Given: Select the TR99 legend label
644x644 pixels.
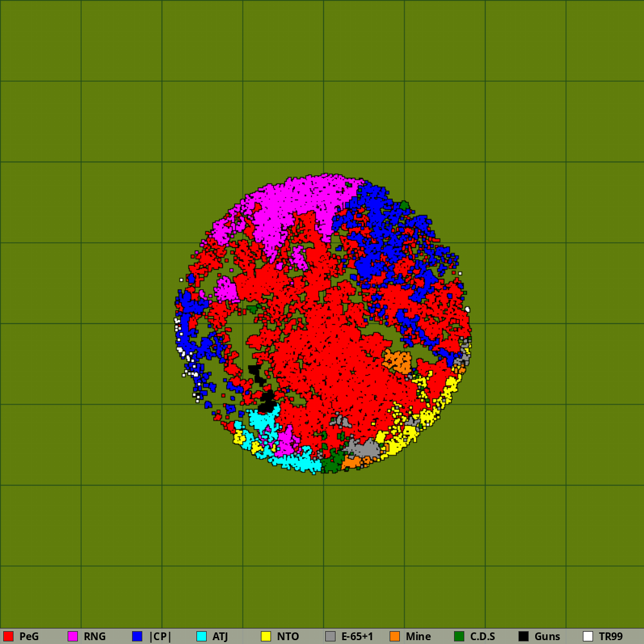Looking at the screenshot, I should click(611, 636).
